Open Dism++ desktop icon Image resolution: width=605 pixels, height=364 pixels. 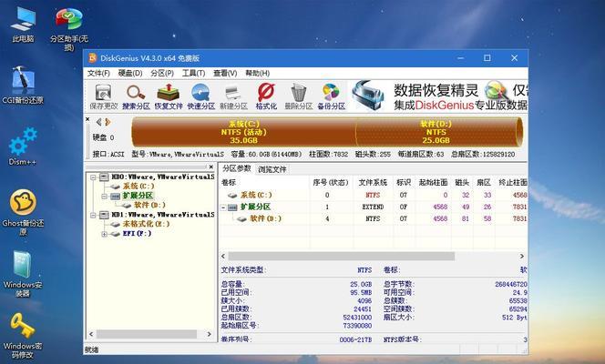(x=23, y=147)
